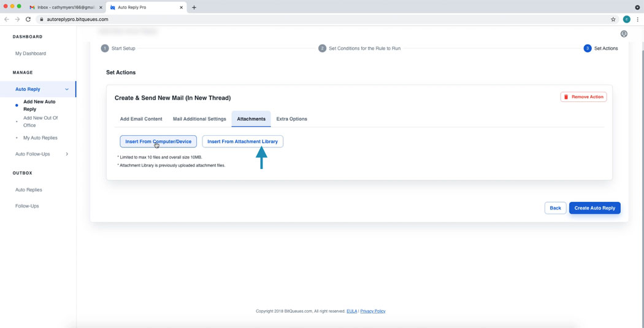Viewport: 644px width, 328px height.
Task: Open My Auto Replies
Action: [40, 138]
